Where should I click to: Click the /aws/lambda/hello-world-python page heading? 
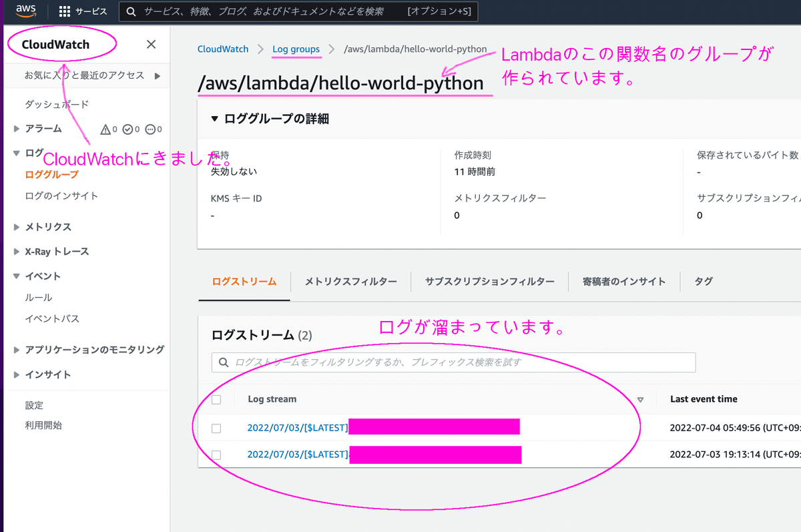340,83
